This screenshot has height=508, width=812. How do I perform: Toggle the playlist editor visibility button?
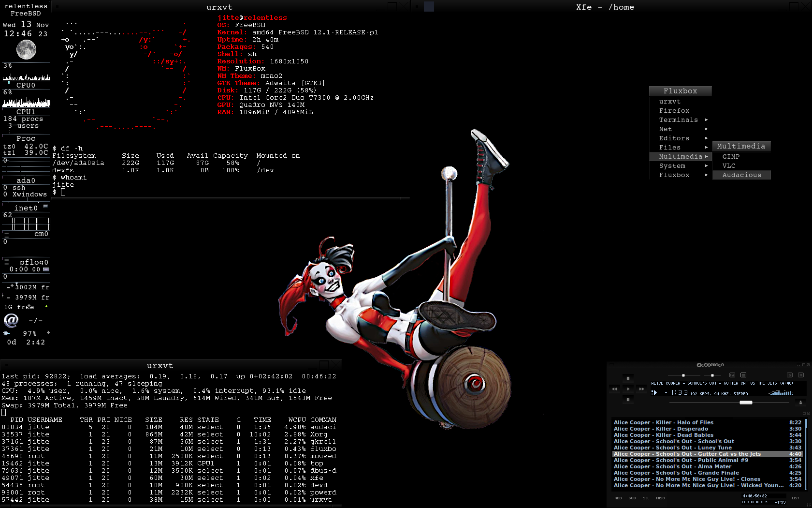tap(743, 375)
